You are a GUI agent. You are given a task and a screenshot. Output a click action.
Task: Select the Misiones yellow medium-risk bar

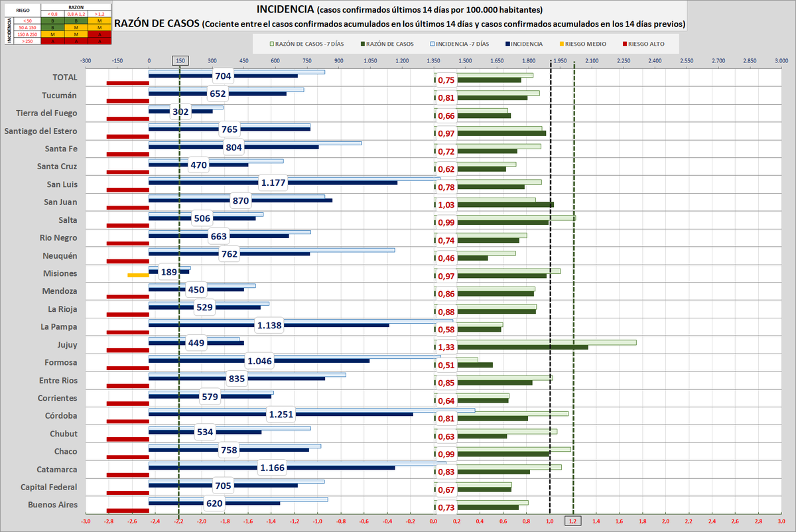pos(137,275)
